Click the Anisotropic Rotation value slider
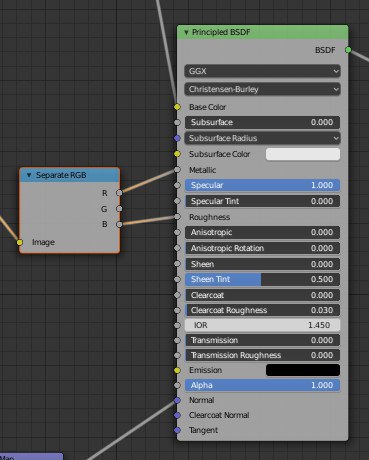 click(x=262, y=248)
